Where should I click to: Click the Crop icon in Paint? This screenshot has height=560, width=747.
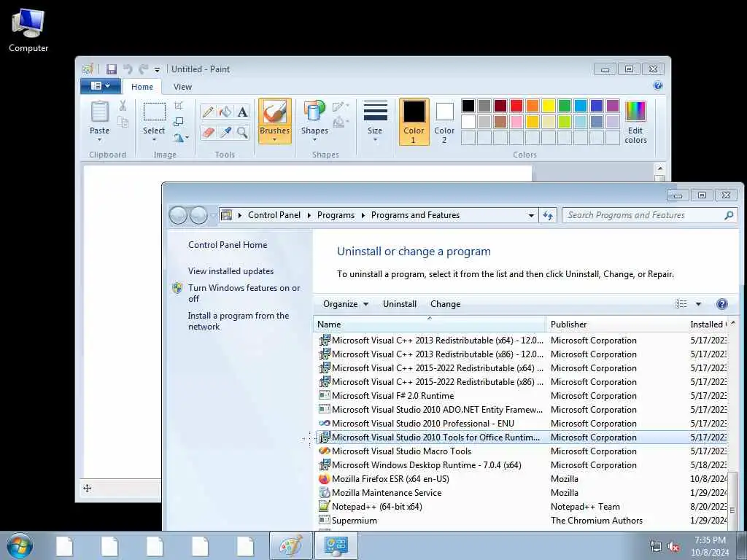point(179,105)
